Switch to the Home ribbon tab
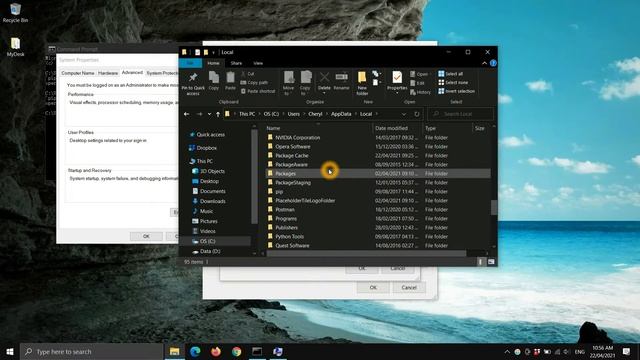640x360 pixels. [x=213, y=63]
